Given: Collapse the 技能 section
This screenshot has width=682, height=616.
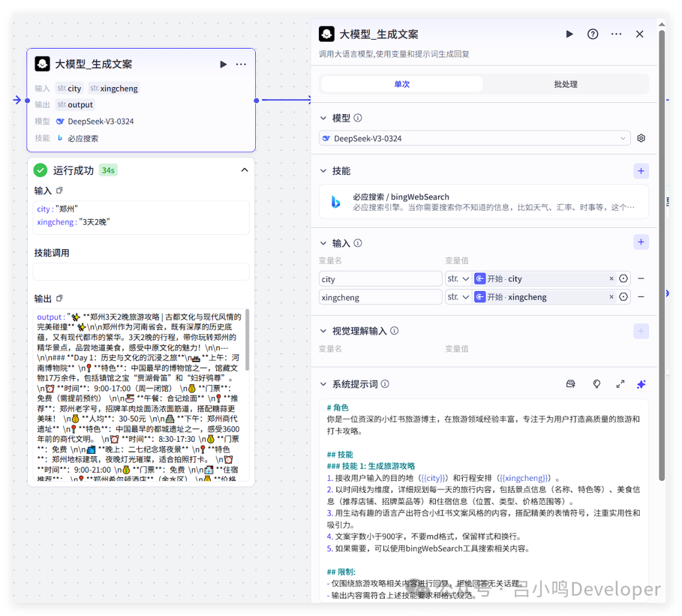Looking at the screenshot, I should point(323,171).
